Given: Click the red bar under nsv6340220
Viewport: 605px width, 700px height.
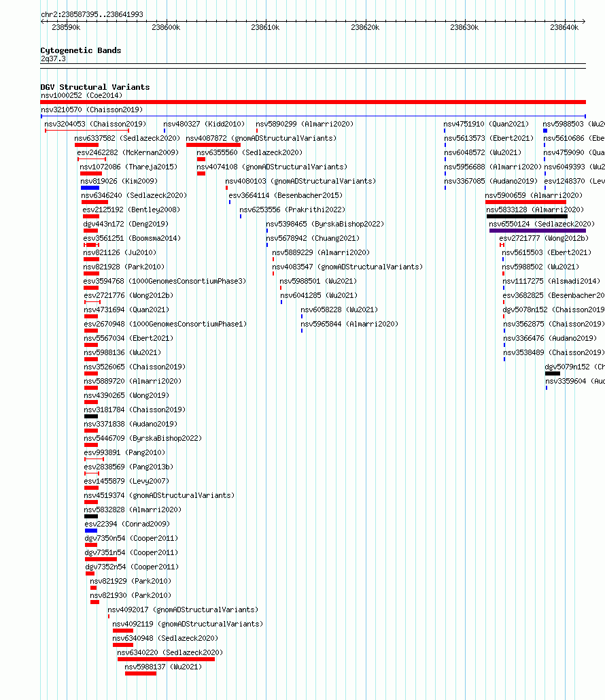Looking at the screenshot, I should tap(166, 659).
